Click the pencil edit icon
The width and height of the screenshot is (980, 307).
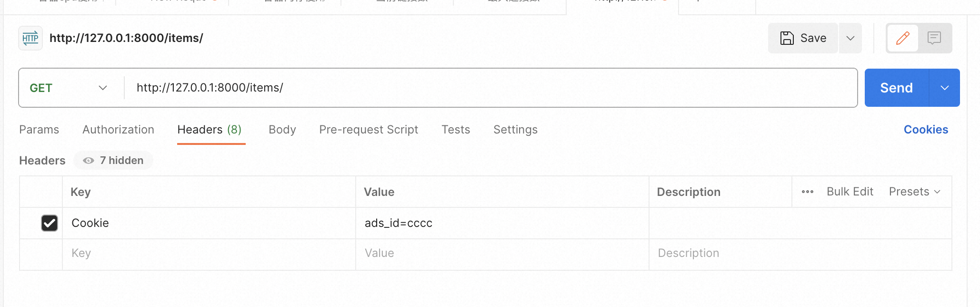pos(902,38)
